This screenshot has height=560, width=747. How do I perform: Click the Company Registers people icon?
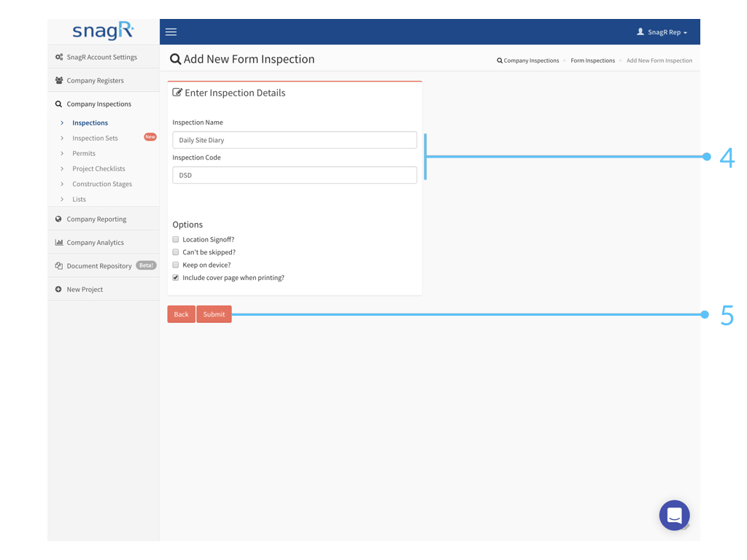coord(59,80)
